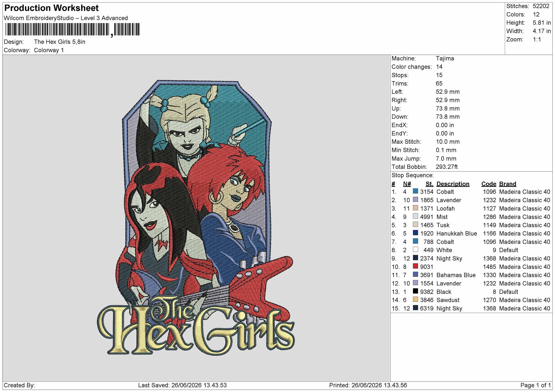Click the 'Printed: 26/06/2026 13.43.56' footer text
Viewport: 555px width, 392px height.
coord(368,385)
